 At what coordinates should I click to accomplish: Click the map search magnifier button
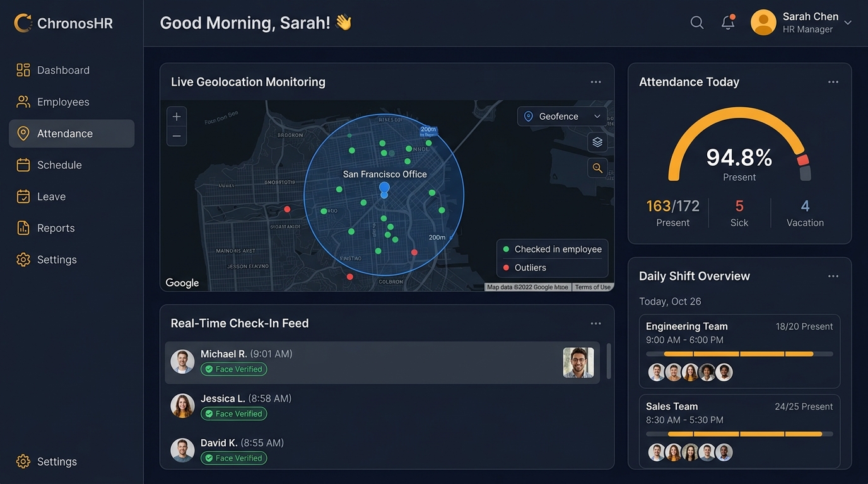pyautogui.click(x=597, y=168)
